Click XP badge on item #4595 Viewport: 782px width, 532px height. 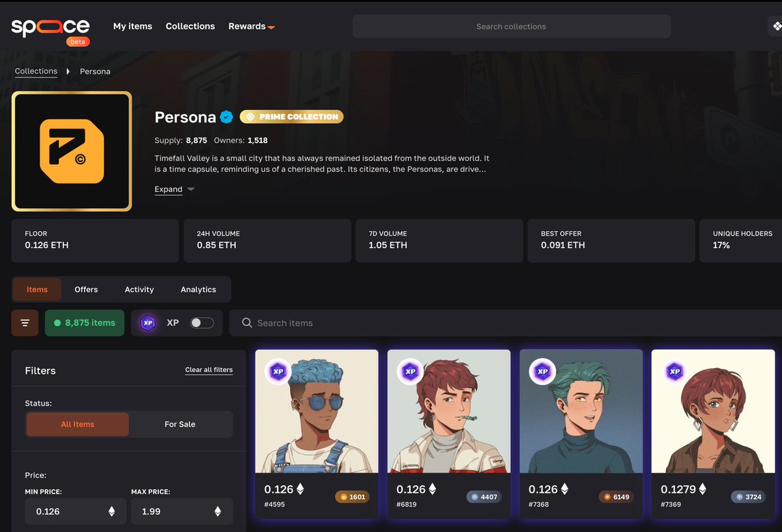pyautogui.click(x=278, y=372)
